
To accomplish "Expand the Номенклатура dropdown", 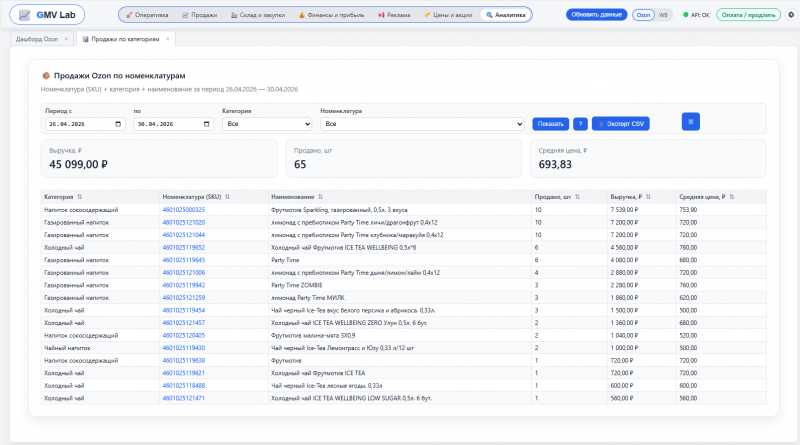I will coord(422,123).
